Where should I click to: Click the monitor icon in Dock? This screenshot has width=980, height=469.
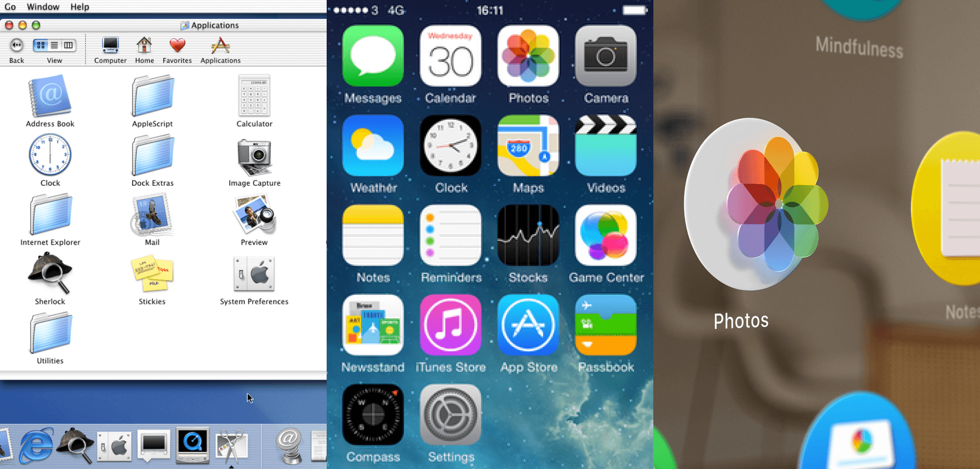click(154, 445)
